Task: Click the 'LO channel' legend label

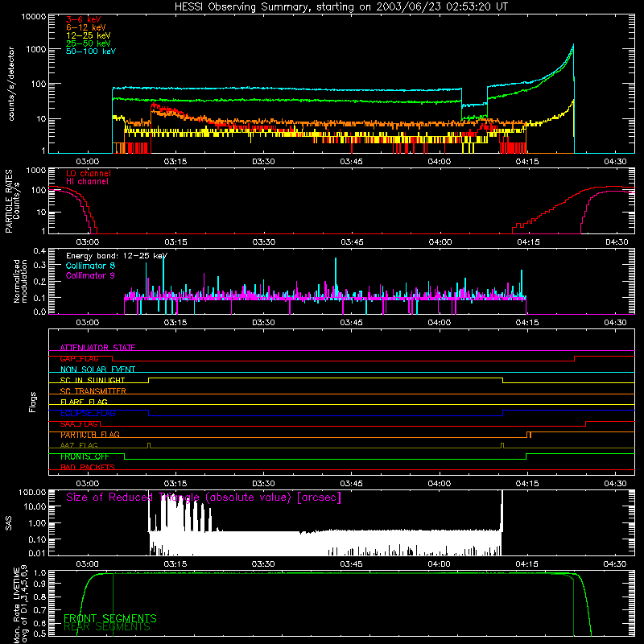Action: (89, 173)
